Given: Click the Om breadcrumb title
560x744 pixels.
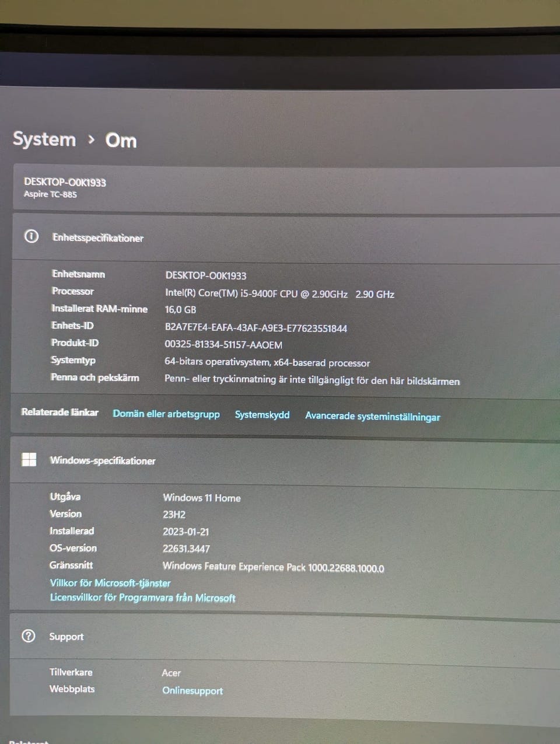Looking at the screenshot, I should coord(121,140).
